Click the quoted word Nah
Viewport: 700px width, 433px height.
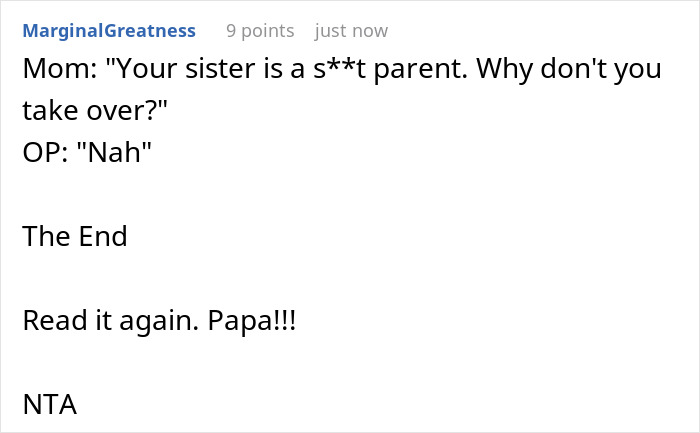pyautogui.click(x=114, y=152)
